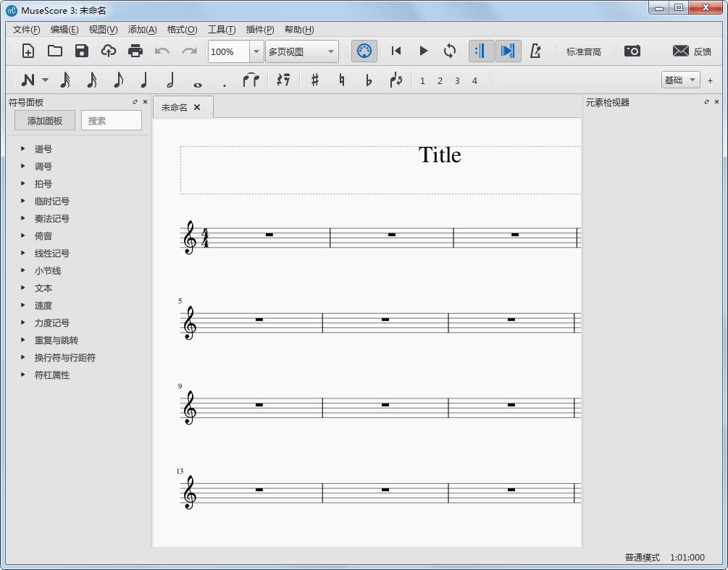
Task: Toggle the metronome during playback
Action: coord(537,51)
